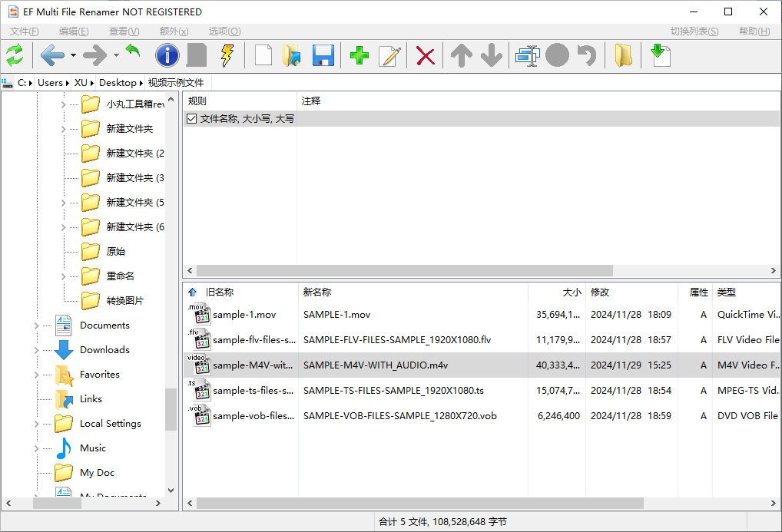782x532 pixels.
Task: Delete the selected rule with red X icon
Action: pyautogui.click(x=425, y=55)
